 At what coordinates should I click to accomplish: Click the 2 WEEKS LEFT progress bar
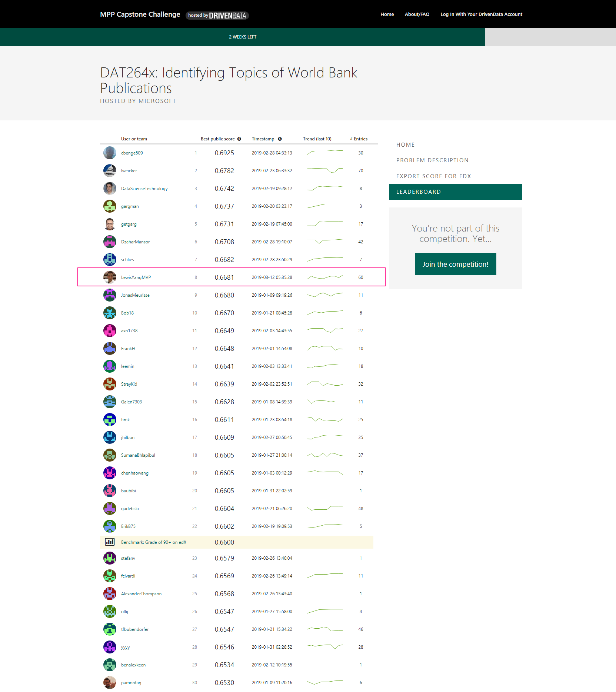tap(243, 37)
